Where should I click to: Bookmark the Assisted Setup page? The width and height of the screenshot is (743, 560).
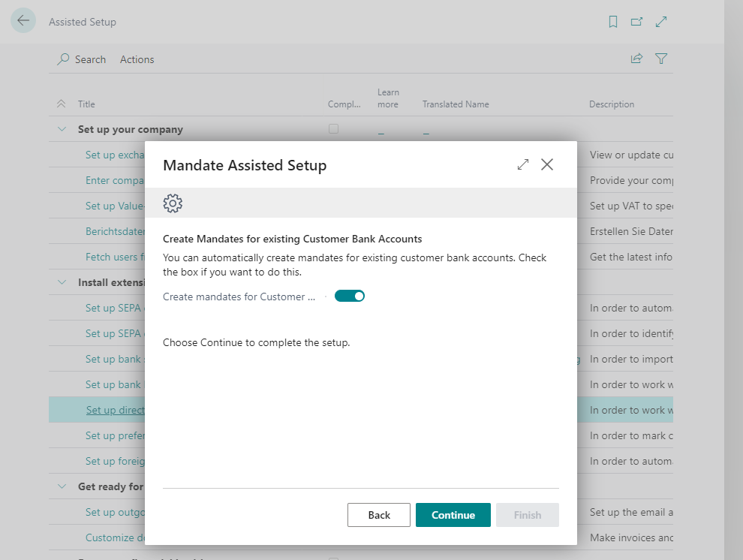click(612, 22)
